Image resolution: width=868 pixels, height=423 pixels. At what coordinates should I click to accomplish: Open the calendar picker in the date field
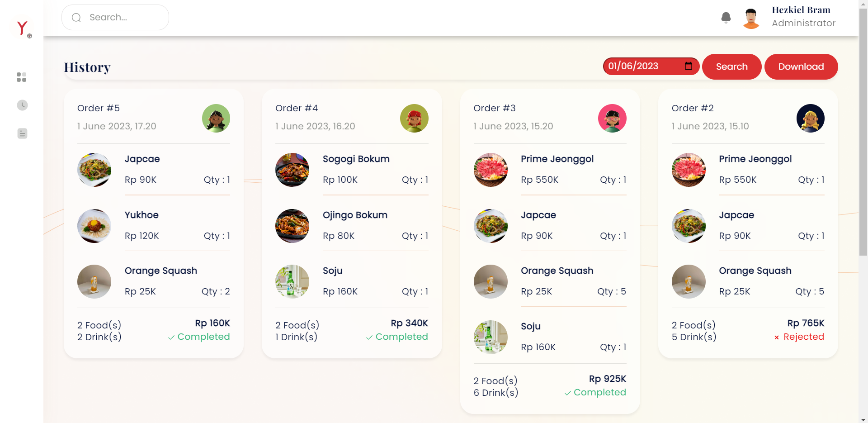coord(688,66)
